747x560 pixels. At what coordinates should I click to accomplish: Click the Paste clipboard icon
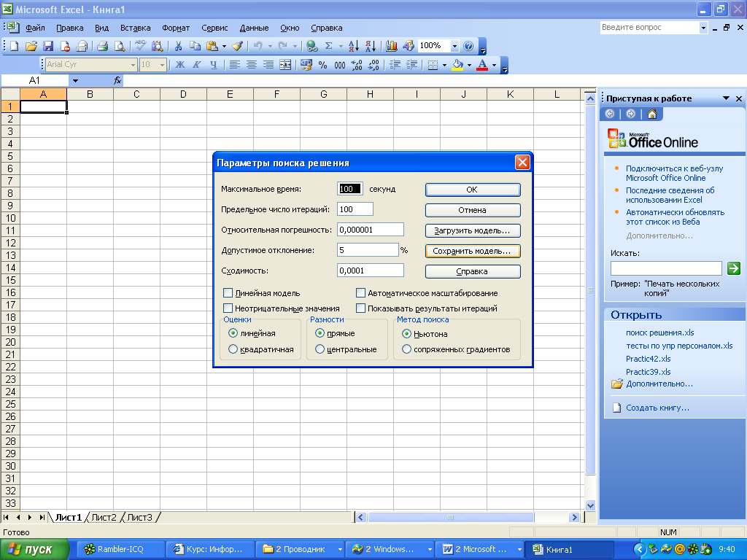coord(212,46)
